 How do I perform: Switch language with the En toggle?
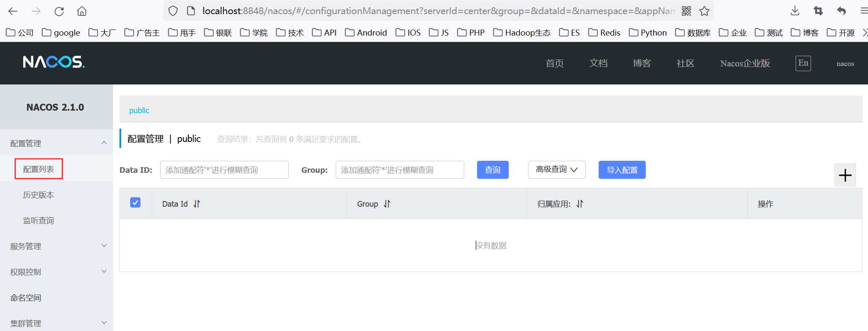pyautogui.click(x=803, y=63)
